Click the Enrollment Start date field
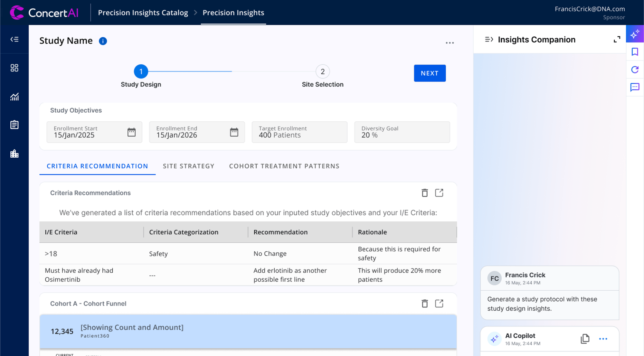Screen dimensions: 644x356 [94, 132]
